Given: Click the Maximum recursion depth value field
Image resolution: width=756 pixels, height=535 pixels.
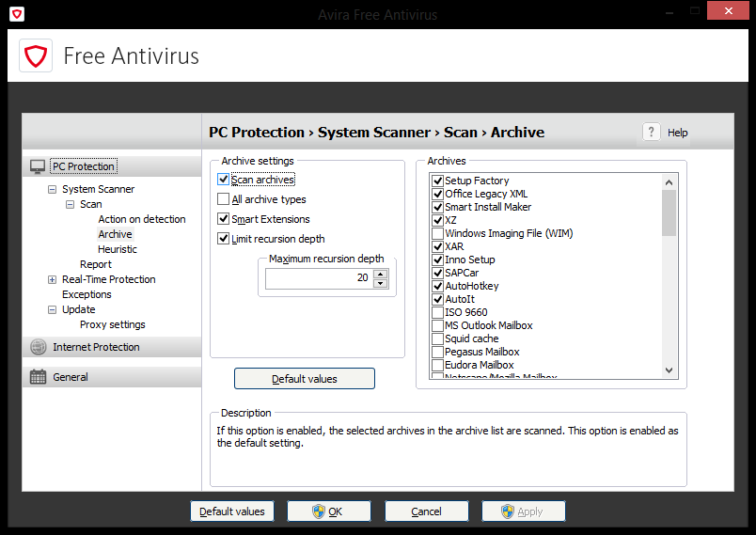Looking at the screenshot, I should [320, 278].
